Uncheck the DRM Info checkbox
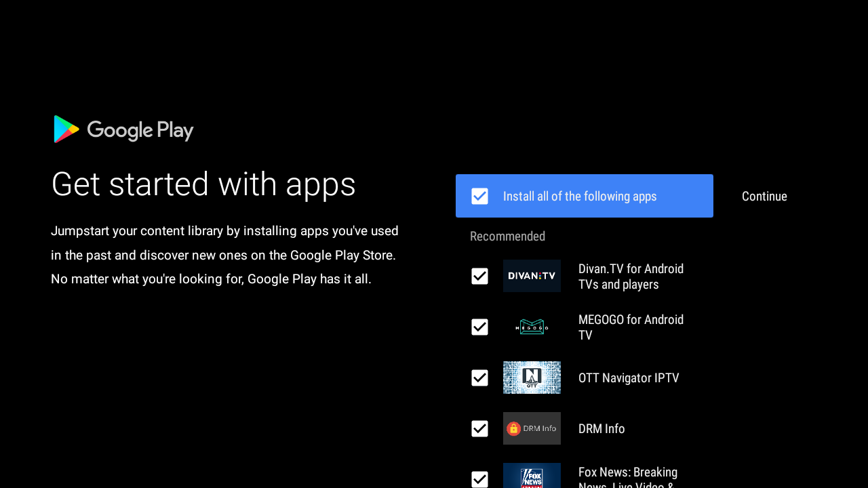Viewport: 868px width, 488px height. [479, 428]
